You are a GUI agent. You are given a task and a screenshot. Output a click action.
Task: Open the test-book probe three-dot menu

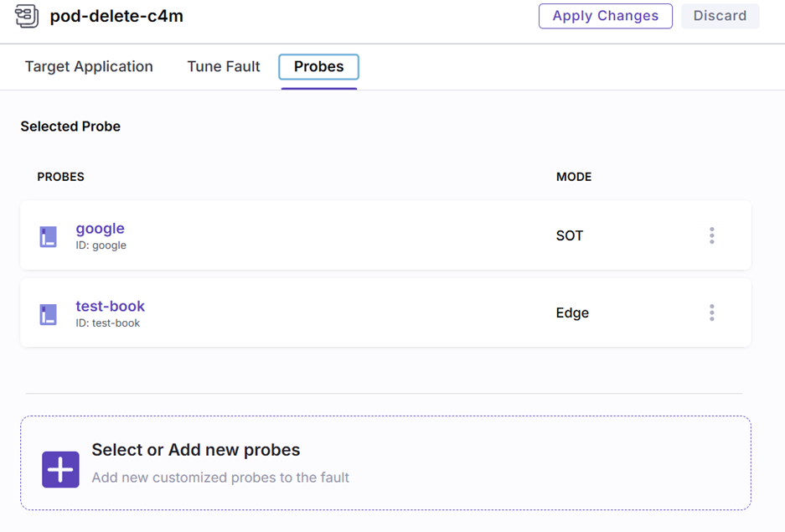click(711, 312)
